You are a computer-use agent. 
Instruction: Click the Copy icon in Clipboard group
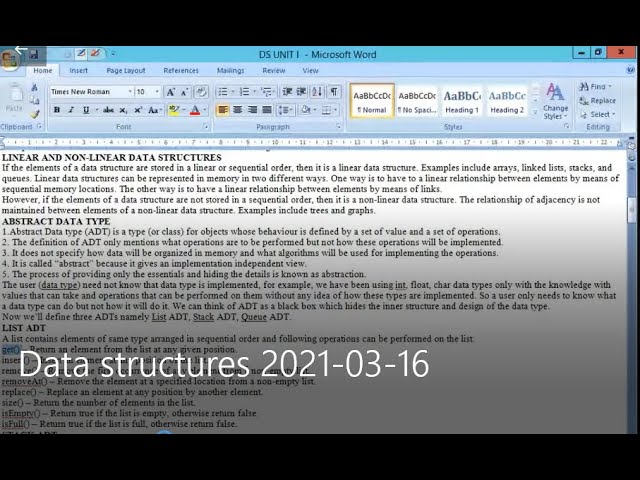pyautogui.click(x=35, y=100)
